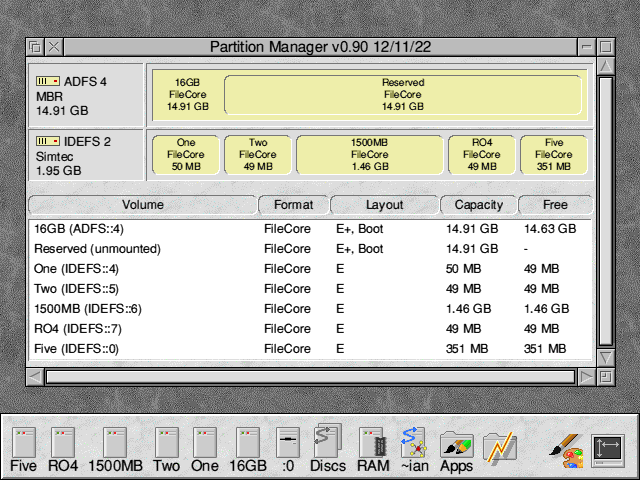
Task: Select the Two 49 MB partition block
Action: (258, 155)
